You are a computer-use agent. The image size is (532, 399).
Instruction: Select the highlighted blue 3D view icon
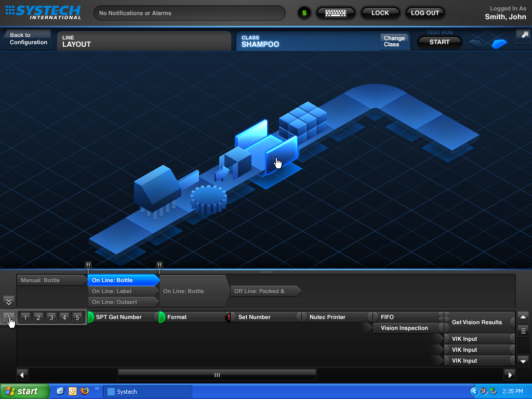coord(499,43)
